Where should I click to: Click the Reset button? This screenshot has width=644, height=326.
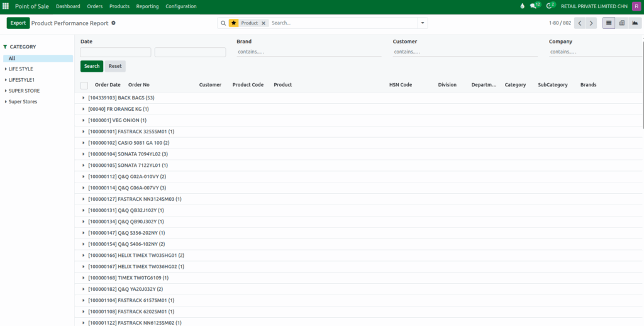tap(115, 66)
